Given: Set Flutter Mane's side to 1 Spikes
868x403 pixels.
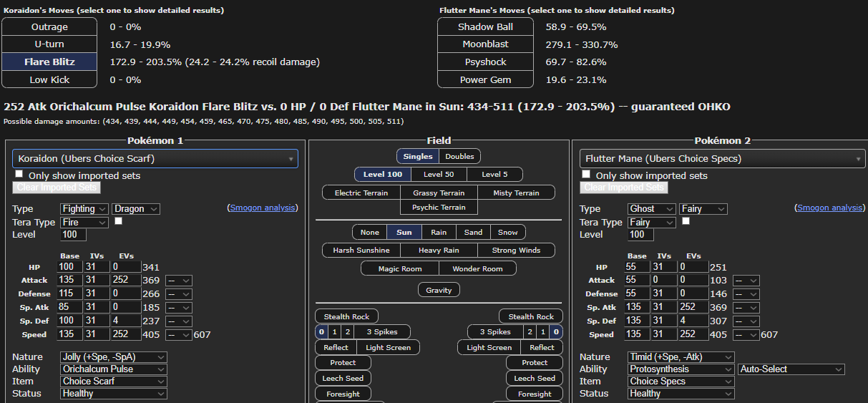Looking at the screenshot, I should (542, 331).
